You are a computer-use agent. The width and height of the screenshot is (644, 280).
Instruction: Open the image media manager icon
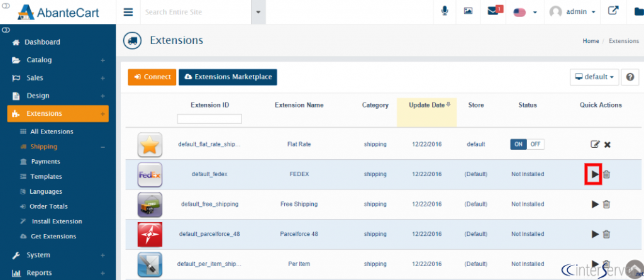click(468, 11)
